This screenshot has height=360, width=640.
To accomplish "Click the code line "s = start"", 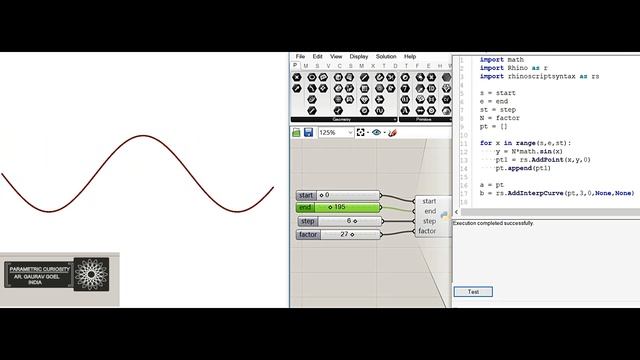I will click(x=498, y=93).
